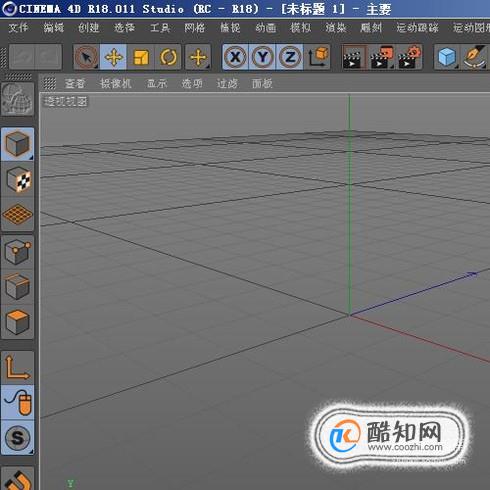
Task: Add a blue Cube primitive
Action: [x=447, y=57]
